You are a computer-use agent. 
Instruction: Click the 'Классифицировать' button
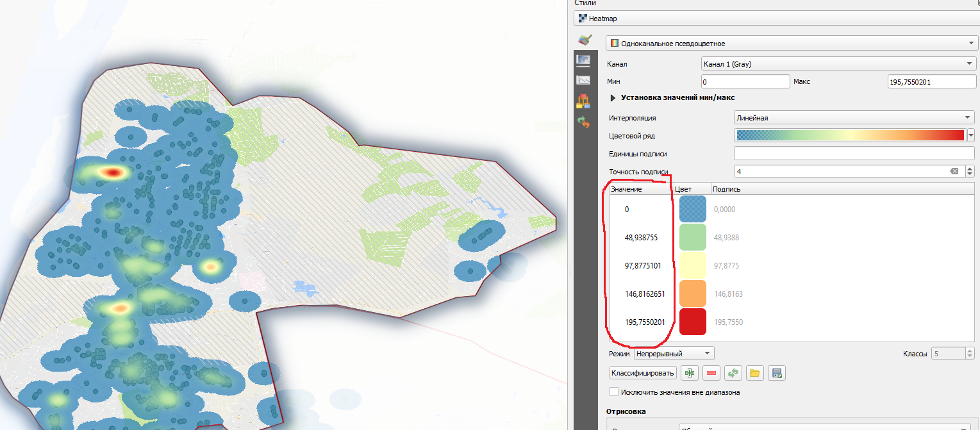(643, 373)
